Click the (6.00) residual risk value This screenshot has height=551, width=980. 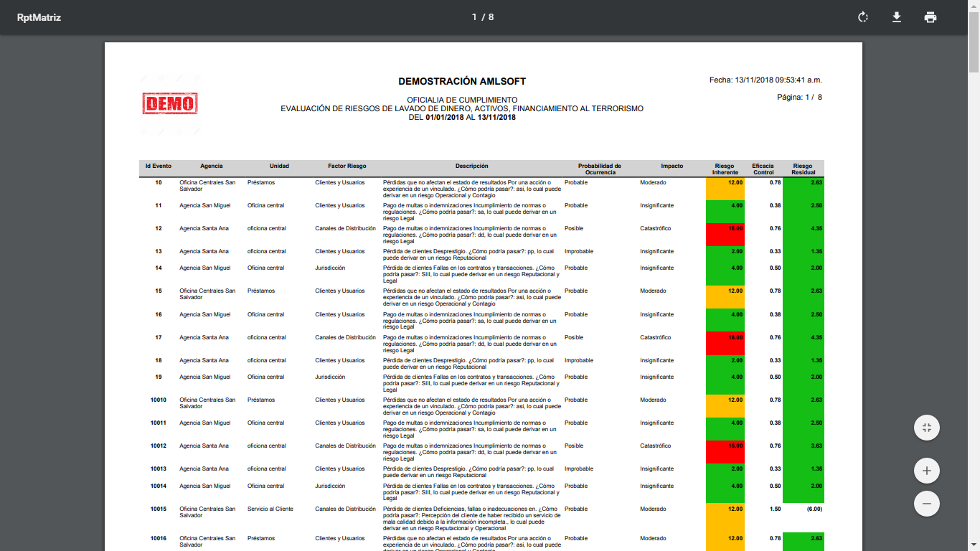point(813,509)
